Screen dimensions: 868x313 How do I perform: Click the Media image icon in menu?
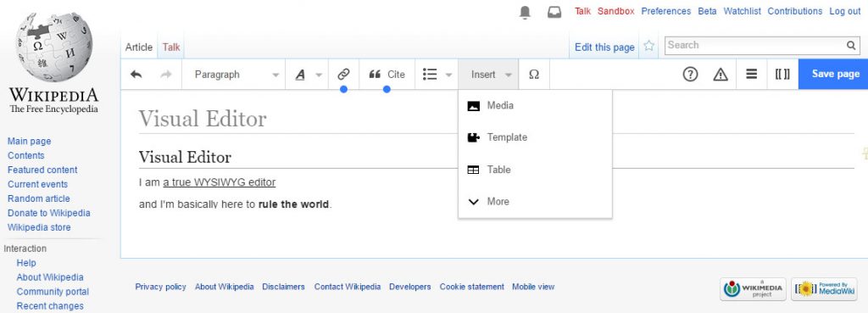473,106
